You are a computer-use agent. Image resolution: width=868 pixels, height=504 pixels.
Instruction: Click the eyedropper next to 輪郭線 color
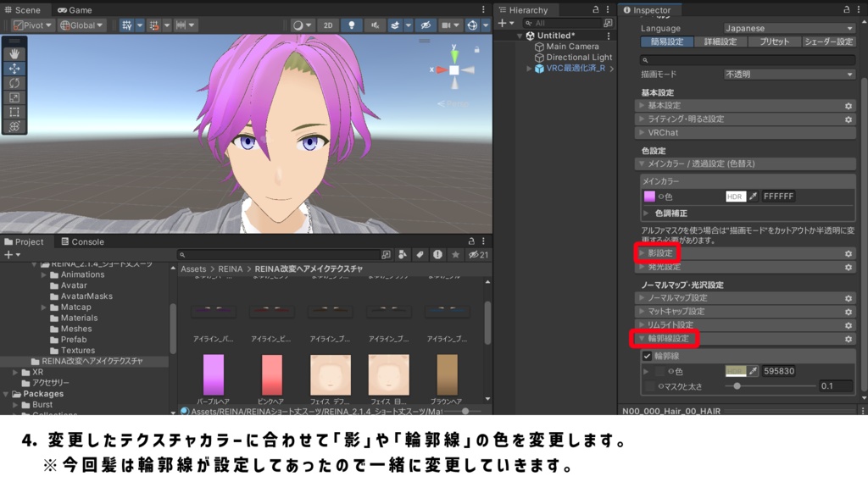[x=752, y=370]
